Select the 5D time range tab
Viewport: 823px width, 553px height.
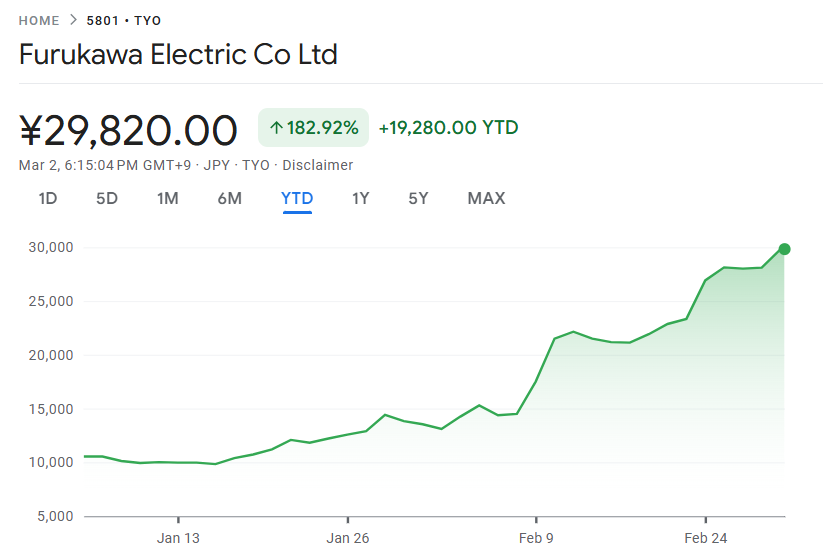[107, 198]
